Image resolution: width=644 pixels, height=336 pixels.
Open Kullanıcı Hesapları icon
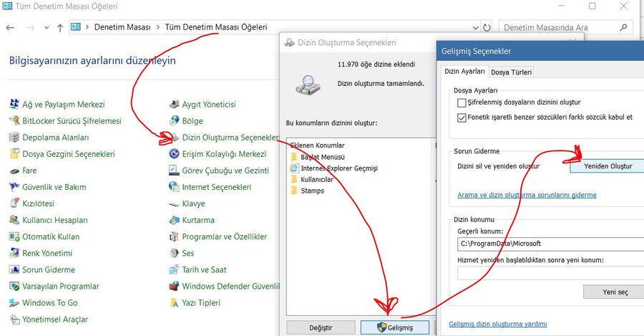point(14,220)
